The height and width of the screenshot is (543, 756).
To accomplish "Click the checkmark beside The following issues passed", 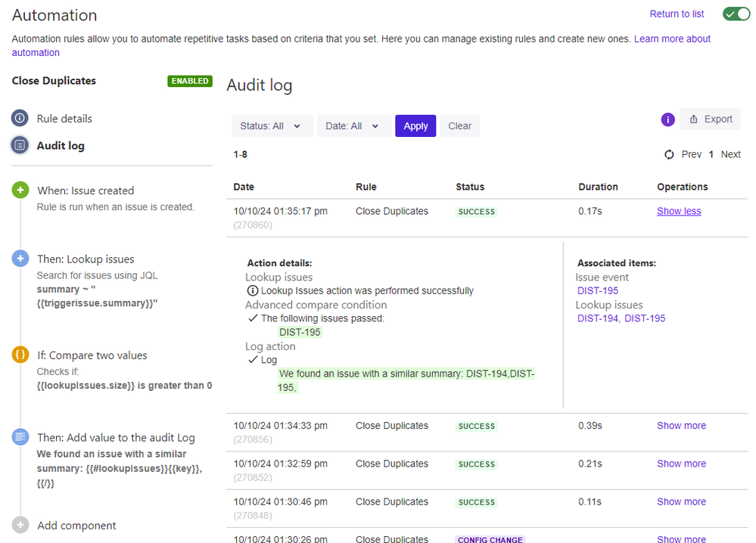I will 253,318.
